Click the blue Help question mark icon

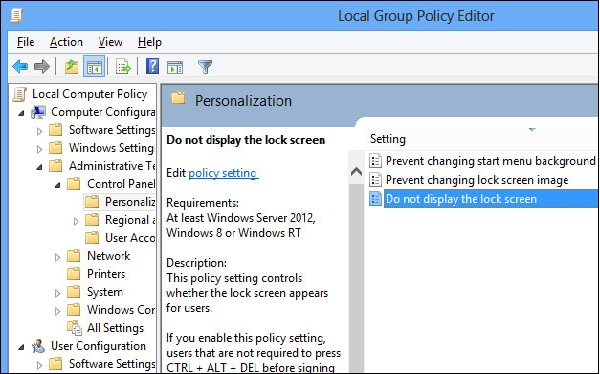click(x=152, y=67)
